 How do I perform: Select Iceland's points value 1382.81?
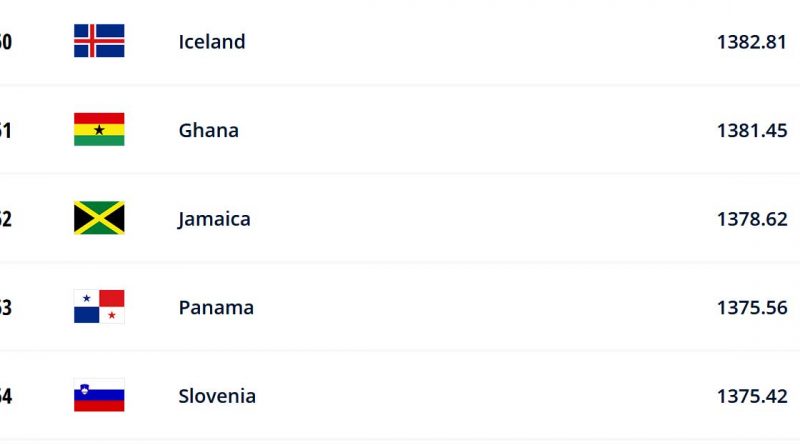pyautogui.click(x=752, y=42)
